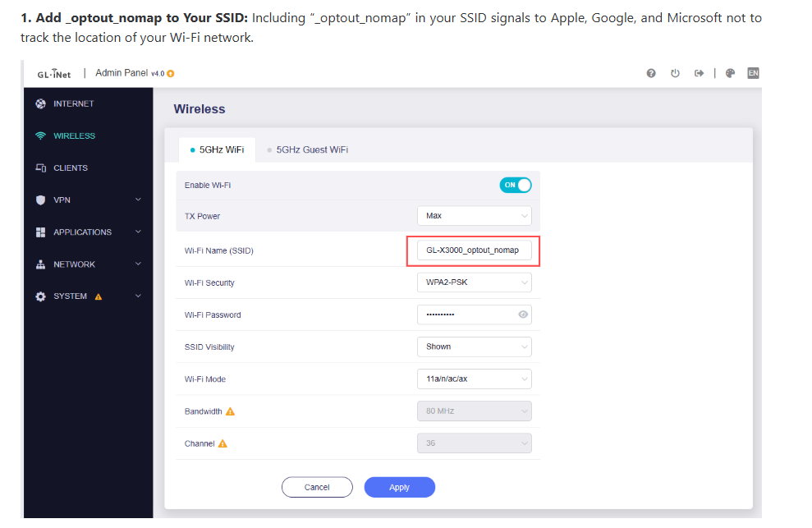
Task: Click the Clients devices icon in sidebar
Action: (x=40, y=168)
